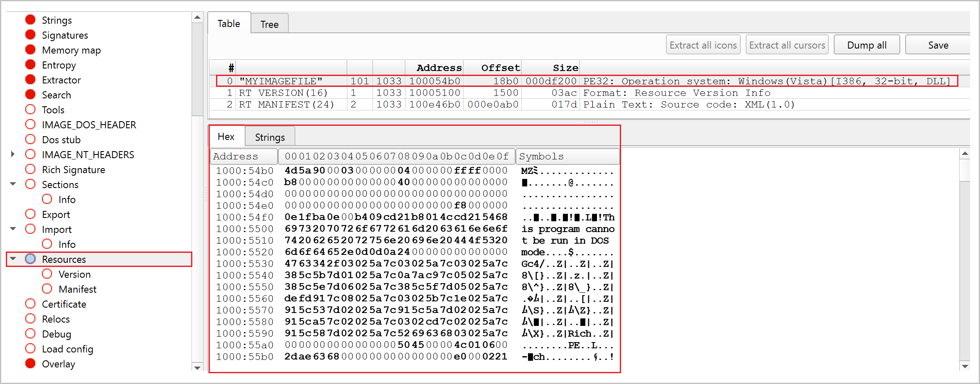The width and height of the screenshot is (980, 384).
Task: Collapse the Sections tree node
Action: (13, 184)
